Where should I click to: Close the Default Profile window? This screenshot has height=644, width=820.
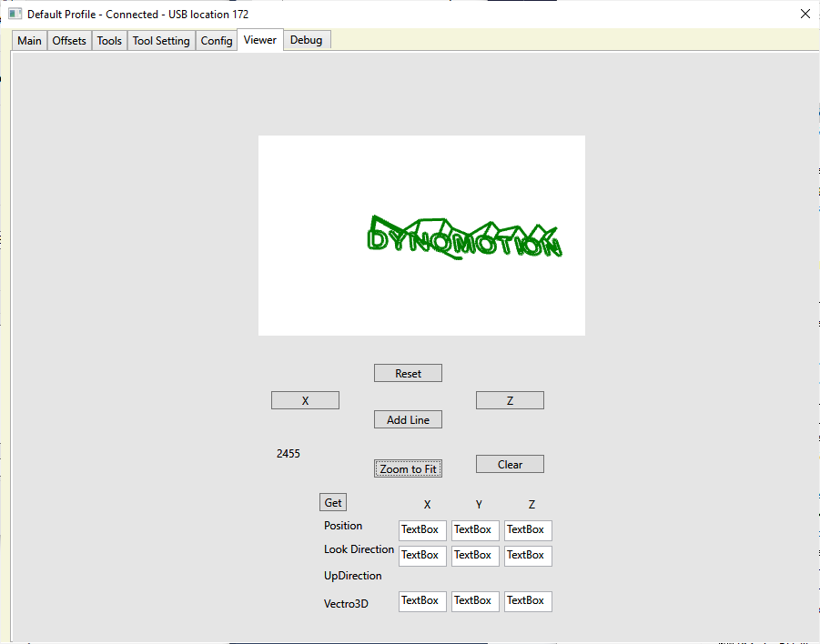[x=805, y=14]
